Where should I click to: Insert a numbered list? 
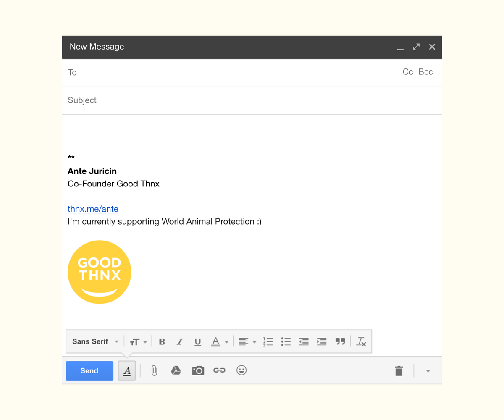pos(268,341)
